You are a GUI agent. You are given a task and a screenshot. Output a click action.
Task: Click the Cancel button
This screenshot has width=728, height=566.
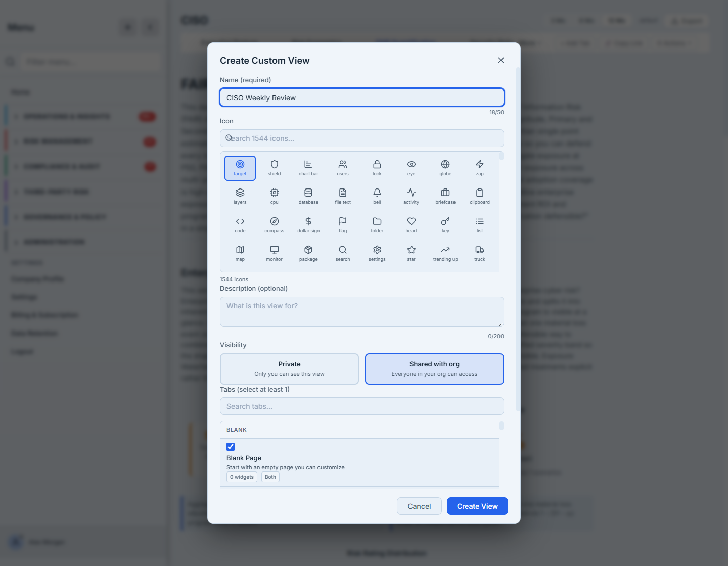(x=419, y=506)
